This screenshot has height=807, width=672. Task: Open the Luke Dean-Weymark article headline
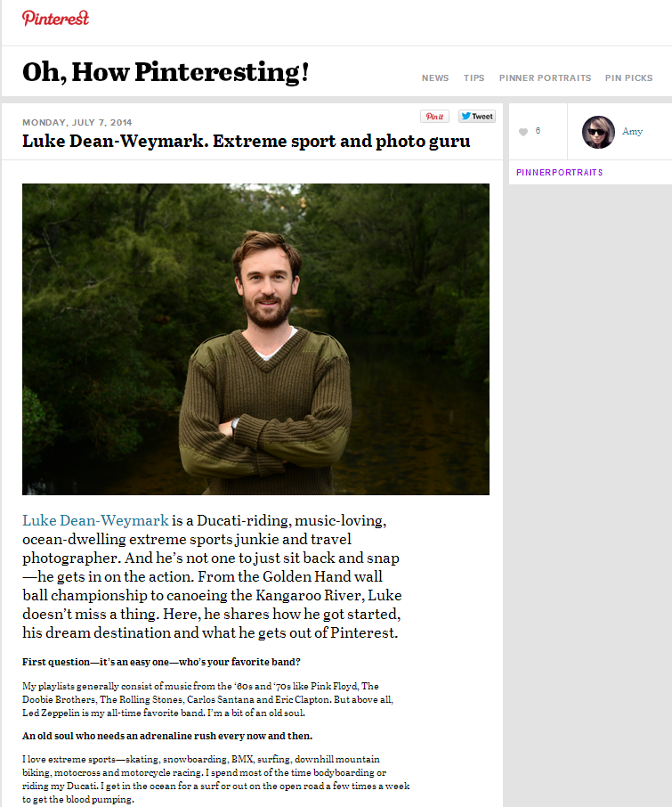[x=246, y=141]
